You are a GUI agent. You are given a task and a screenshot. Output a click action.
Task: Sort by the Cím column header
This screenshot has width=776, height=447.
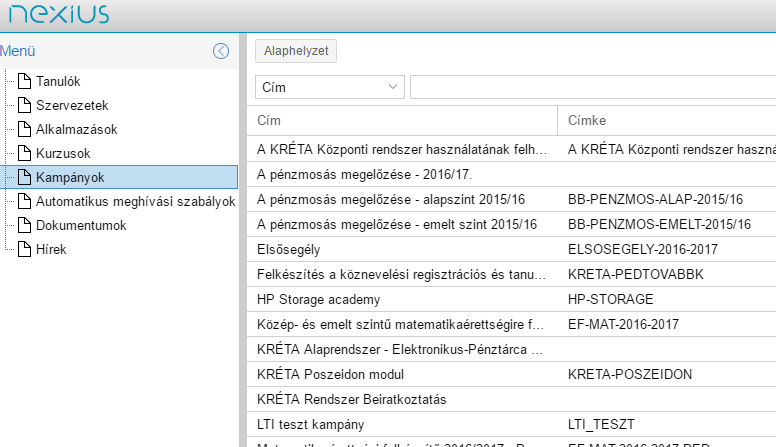point(400,121)
